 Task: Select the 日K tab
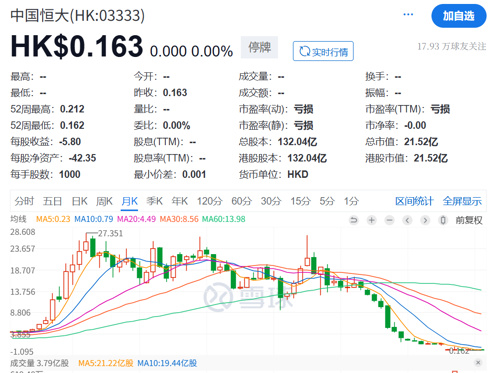(79, 201)
